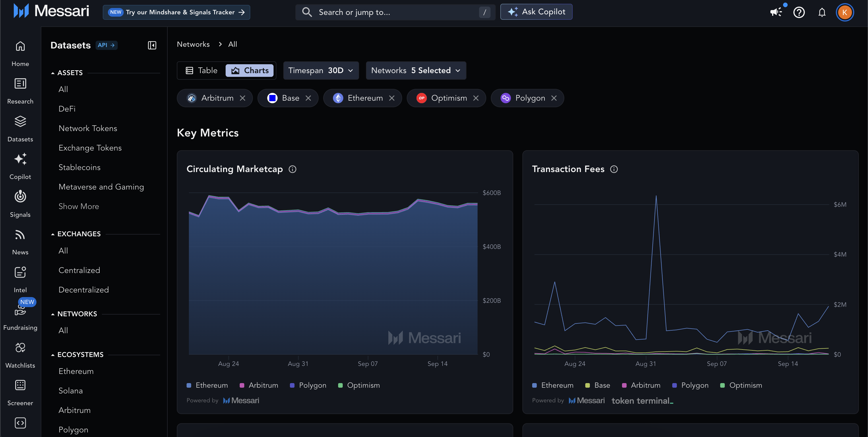This screenshot has width=868, height=437.
Task: Open Screener sidebar icon
Action: 20,393
